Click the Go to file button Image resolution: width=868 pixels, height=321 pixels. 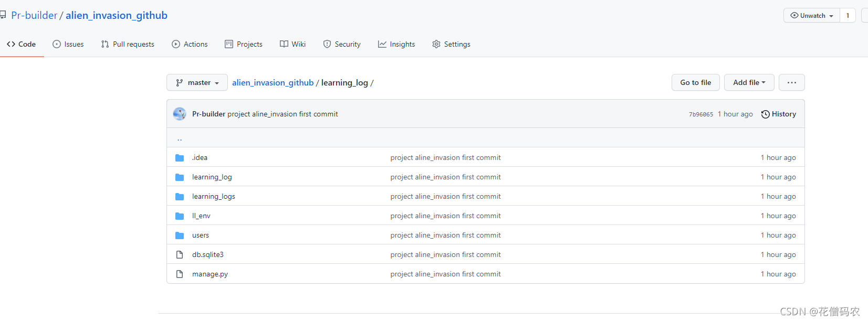pyautogui.click(x=696, y=82)
